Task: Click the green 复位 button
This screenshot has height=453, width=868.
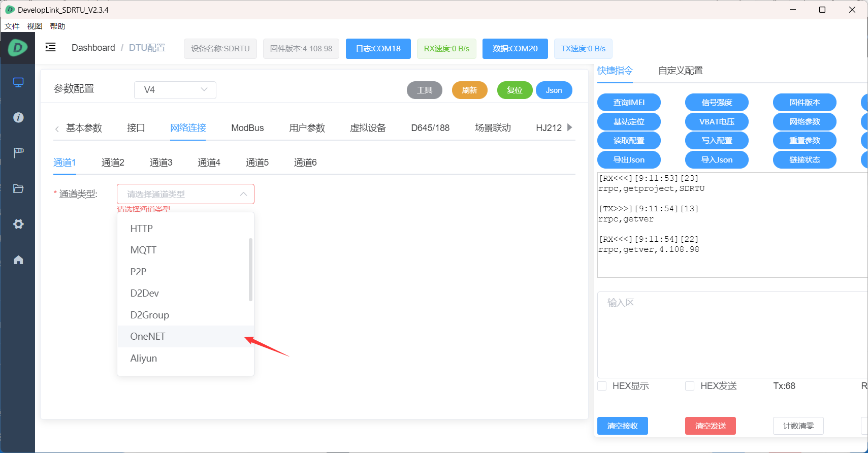Action: coord(515,90)
